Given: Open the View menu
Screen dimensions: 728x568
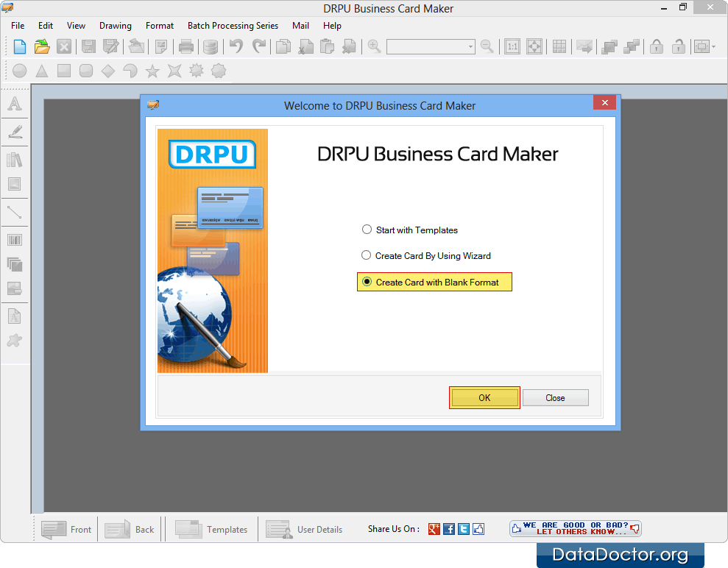Looking at the screenshot, I should (x=76, y=26).
